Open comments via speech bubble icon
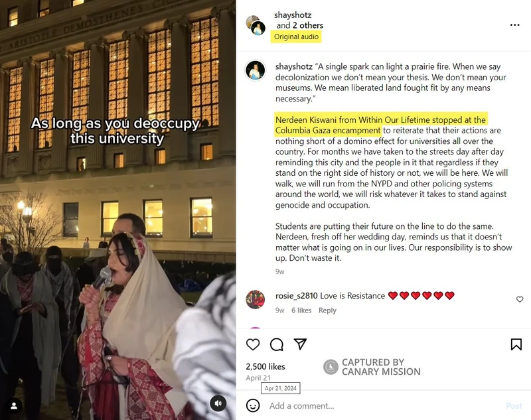The height and width of the screenshot is (420, 531). 277,344
